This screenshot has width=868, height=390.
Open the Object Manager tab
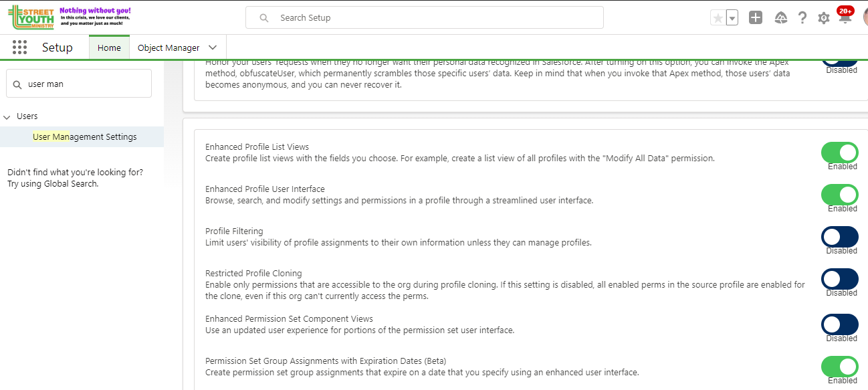point(169,47)
